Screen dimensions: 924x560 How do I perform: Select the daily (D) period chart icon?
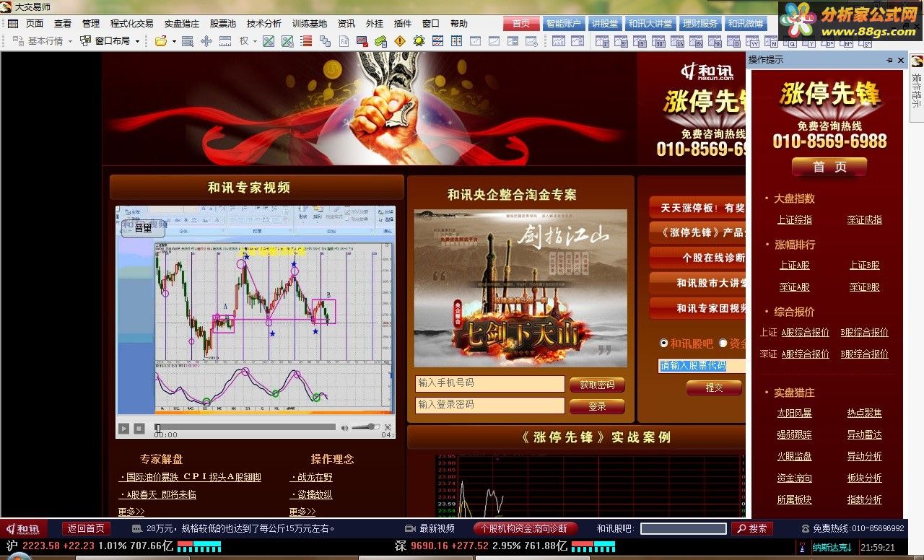point(733,42)
